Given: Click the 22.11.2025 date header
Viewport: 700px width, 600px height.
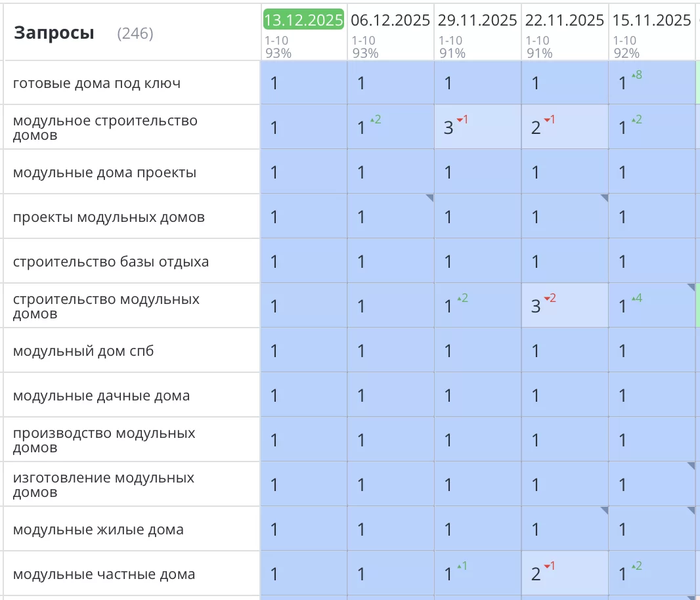Looking at the screenshot, I should point(565,20).
